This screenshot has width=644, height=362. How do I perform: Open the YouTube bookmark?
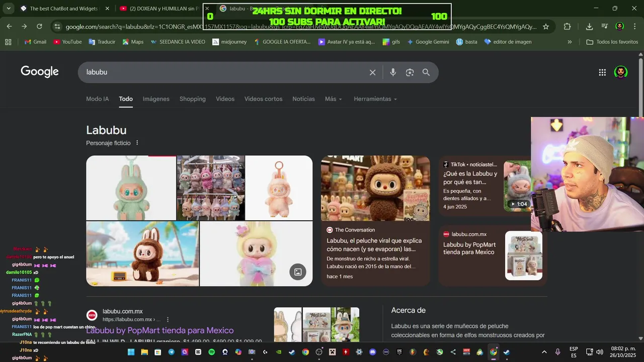coord(67,42)
